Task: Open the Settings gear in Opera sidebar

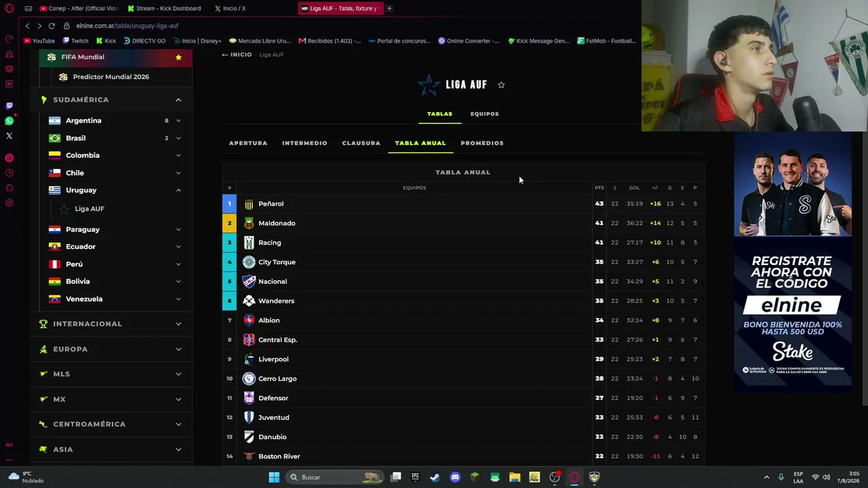Action: tap(9, 203)
